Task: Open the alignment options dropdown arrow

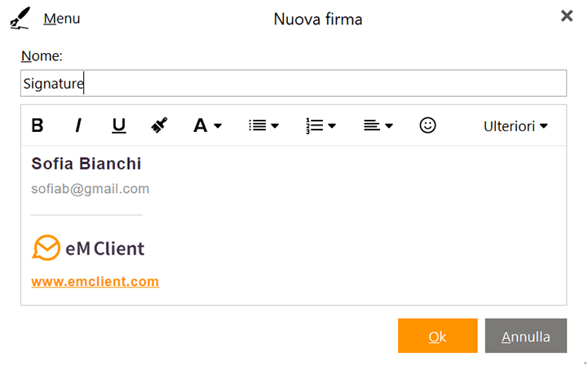Action: pyautogui.click(x=389, y=126)
